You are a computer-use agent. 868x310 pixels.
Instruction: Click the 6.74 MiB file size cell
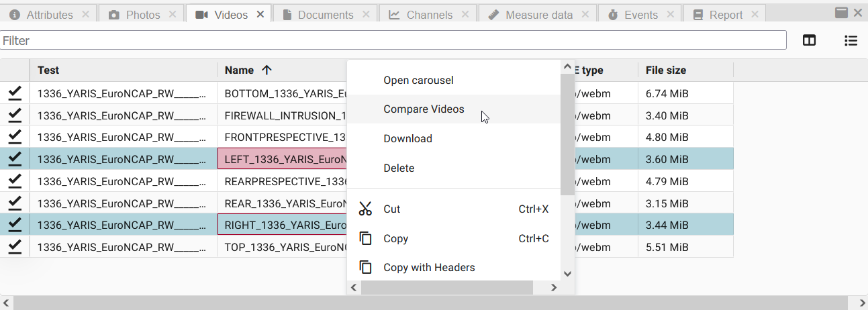[x=685, y=93]
